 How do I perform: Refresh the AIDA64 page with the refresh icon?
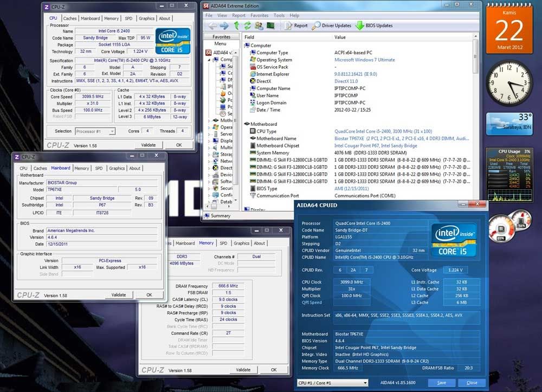(248, 25)
